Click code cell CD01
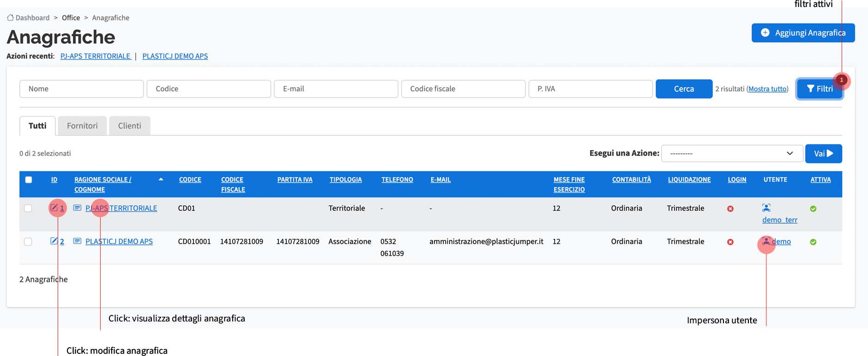 (x=187, y=208)
